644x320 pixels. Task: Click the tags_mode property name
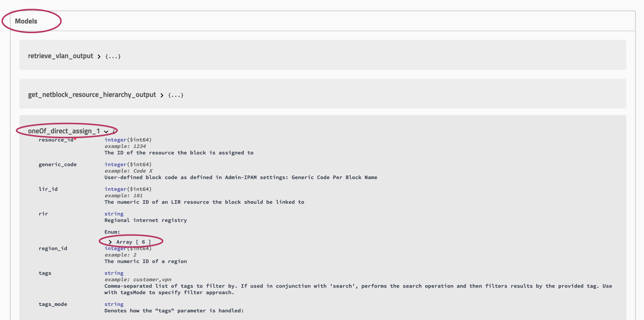(x=53, y=304)
